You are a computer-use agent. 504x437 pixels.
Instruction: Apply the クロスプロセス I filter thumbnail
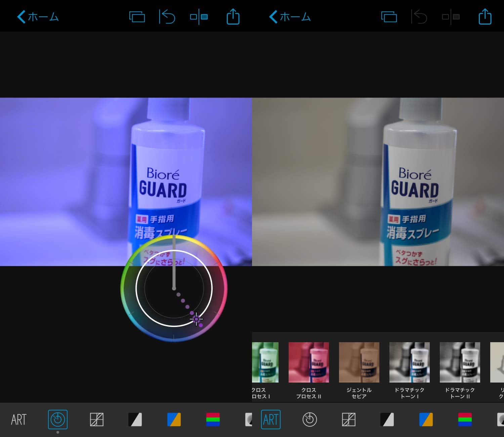(x=265, y=362)
